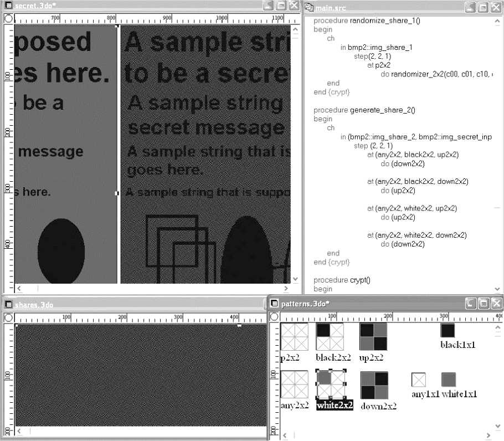Click the nested squares in right secret image
Viewport: 504px width, 441px height.
click(x=181, y=249)
